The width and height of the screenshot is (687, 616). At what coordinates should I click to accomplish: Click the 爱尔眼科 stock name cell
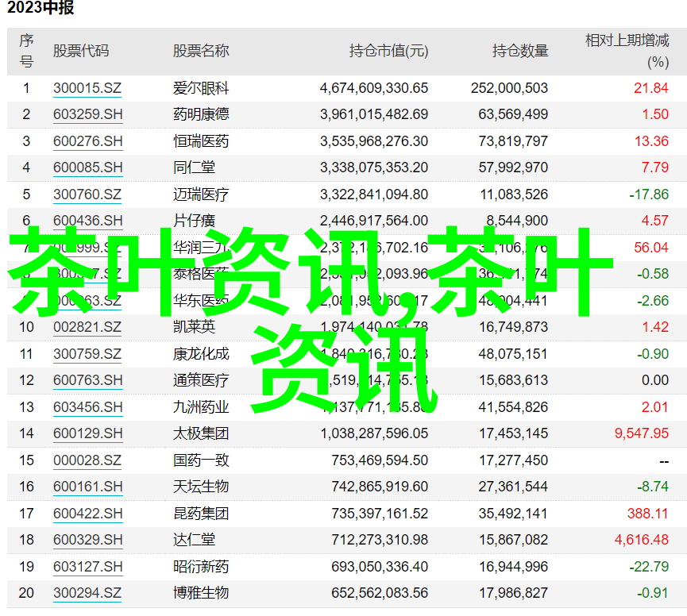click(201, 88)
